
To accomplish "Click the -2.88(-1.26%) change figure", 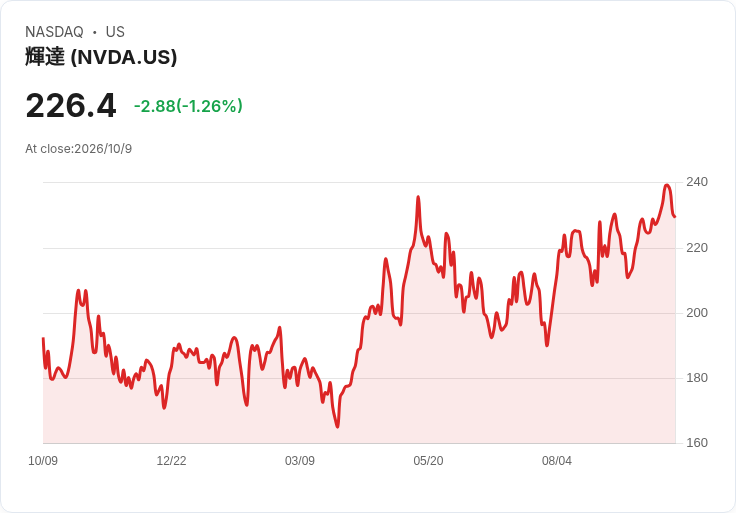I will [188, 106].
